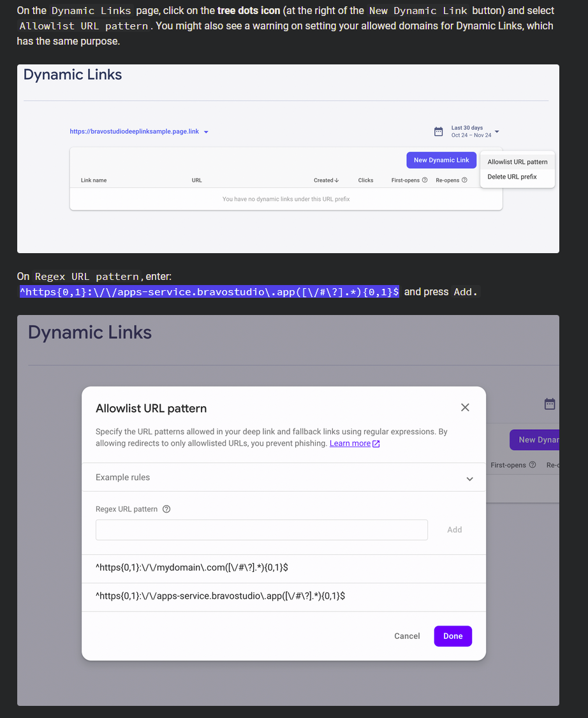This screenshot has height=718, width=588.
Task: Close the Allowlist URL pattern dialog
Action: point(465,407)
